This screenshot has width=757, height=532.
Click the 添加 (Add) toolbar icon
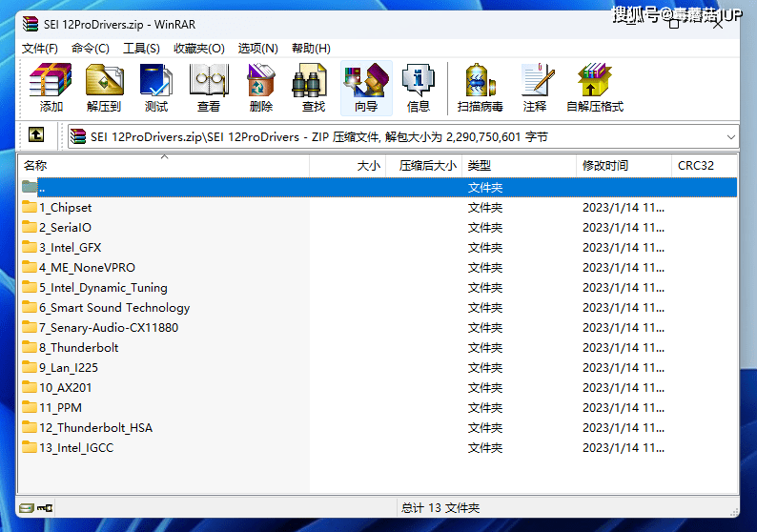coord(51,88)
